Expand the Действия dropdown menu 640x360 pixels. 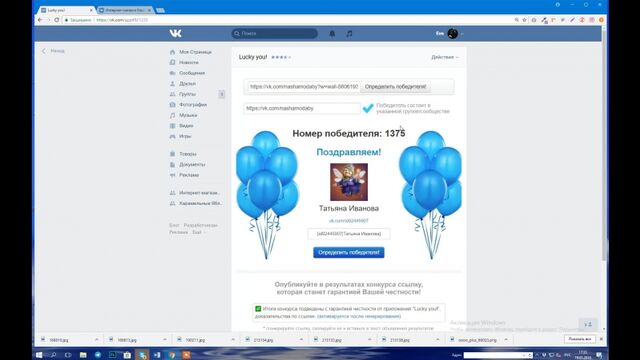(x=445, y=57)
